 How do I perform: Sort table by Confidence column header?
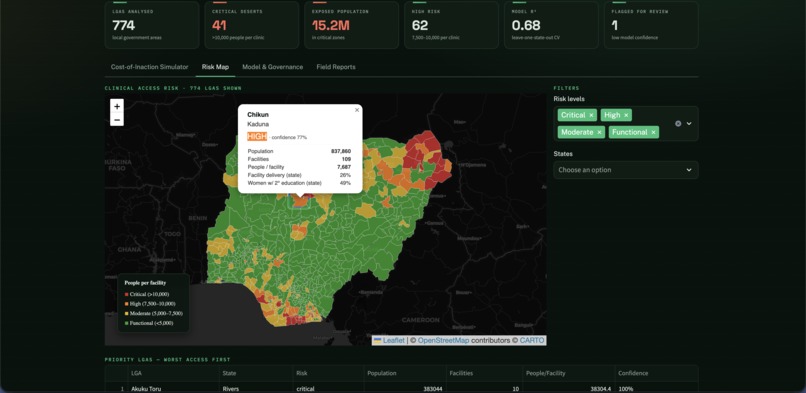tap(656, 373)
